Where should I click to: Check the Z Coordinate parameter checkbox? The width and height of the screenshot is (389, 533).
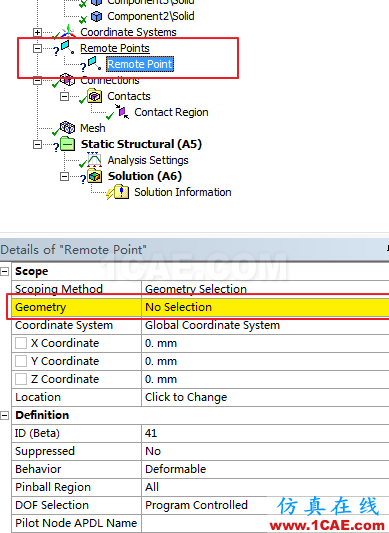click(21, 379)
